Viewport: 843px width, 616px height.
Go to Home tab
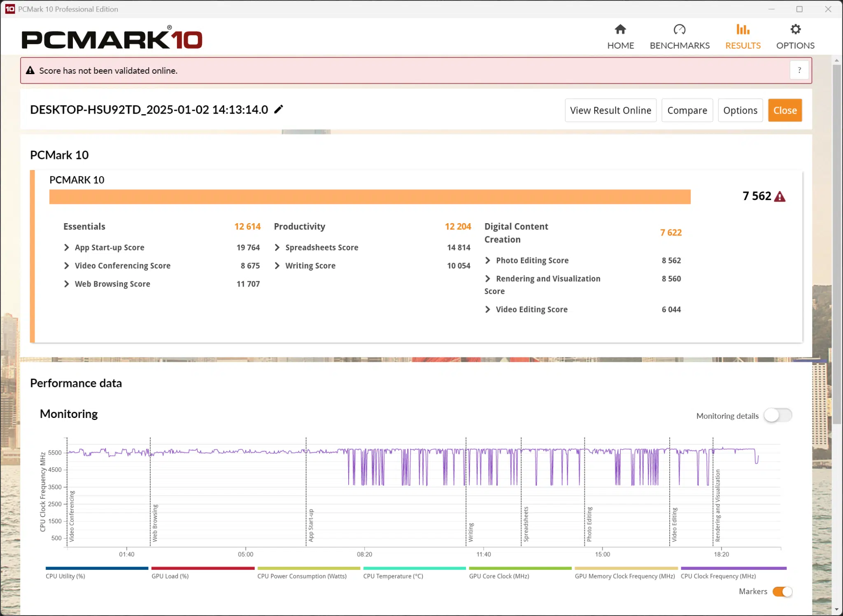pyautogui.click(x=620, y=37)
